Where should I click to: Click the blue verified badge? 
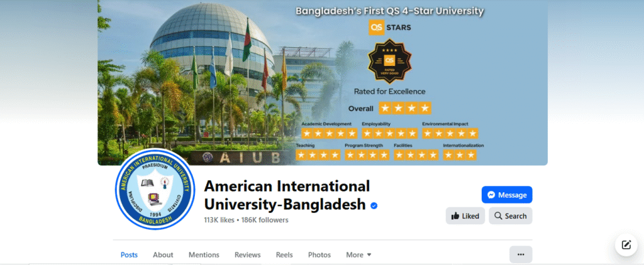tap(374, 205)
